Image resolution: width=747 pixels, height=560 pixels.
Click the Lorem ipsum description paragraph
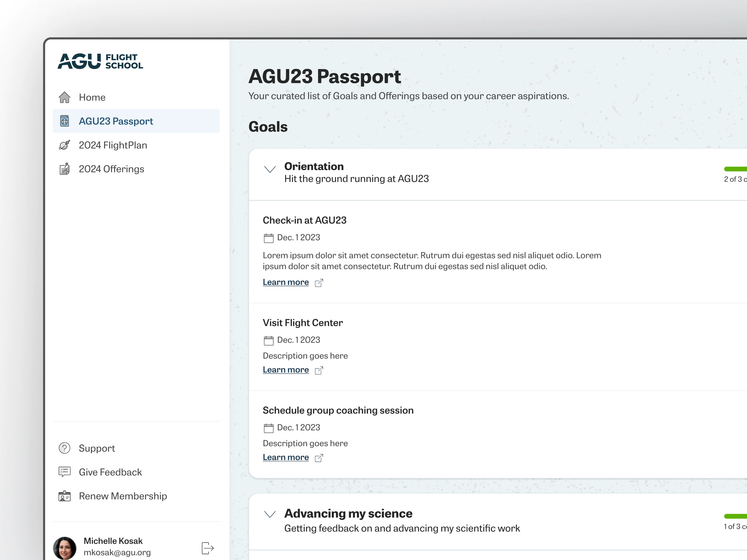pos(432,261)
